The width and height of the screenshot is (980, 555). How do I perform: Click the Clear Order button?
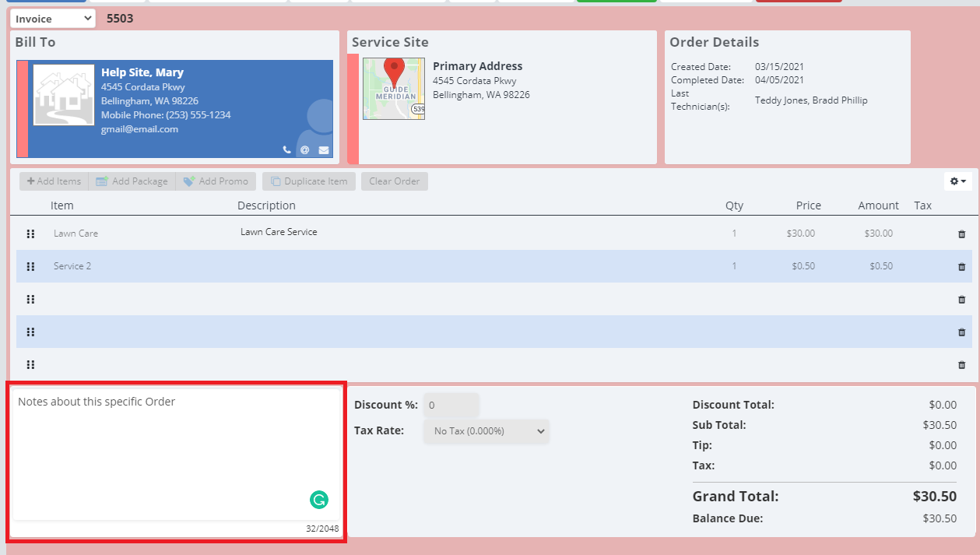pos(394,181)
